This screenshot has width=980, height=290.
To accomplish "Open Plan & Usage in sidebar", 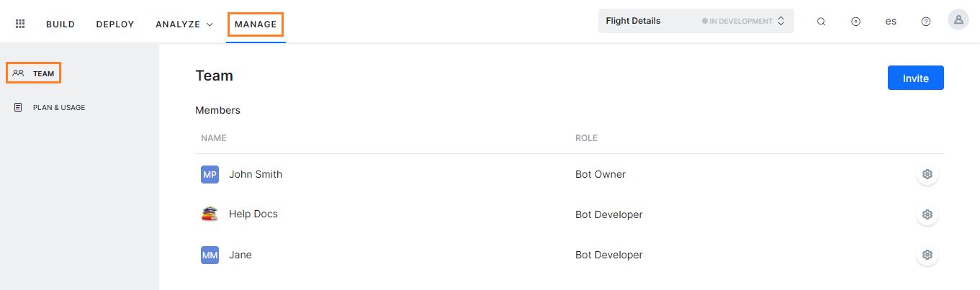I will (x=58, y=108).
